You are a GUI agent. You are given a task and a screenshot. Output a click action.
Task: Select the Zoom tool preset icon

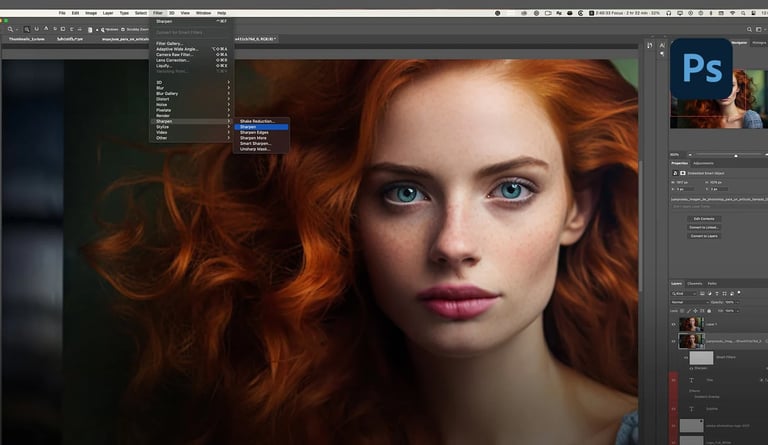tap(10, 29)
